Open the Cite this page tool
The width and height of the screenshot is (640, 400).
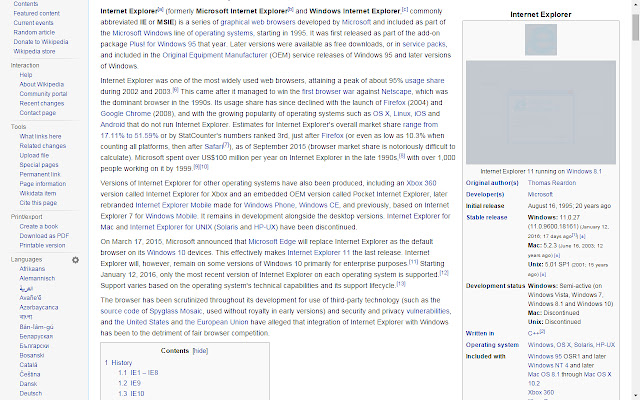coord(38,203)
